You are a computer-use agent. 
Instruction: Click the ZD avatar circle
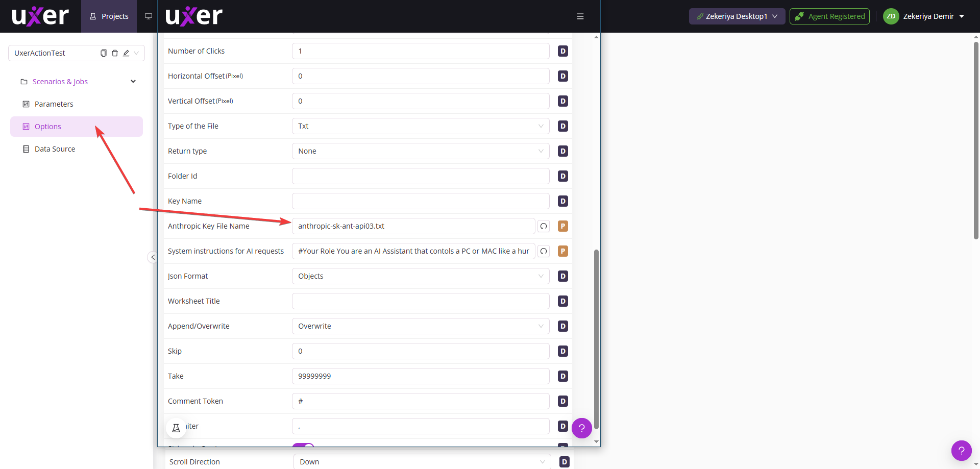click(x=891, y=16)
